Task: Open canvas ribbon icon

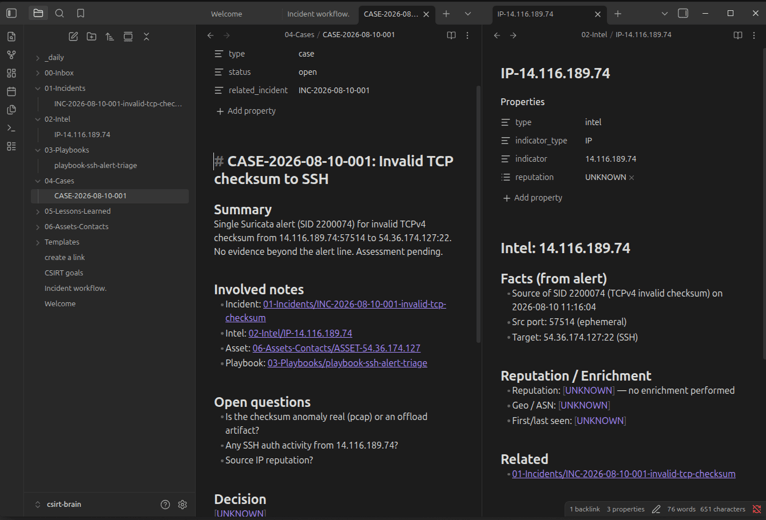Action: tap(11, 73)
